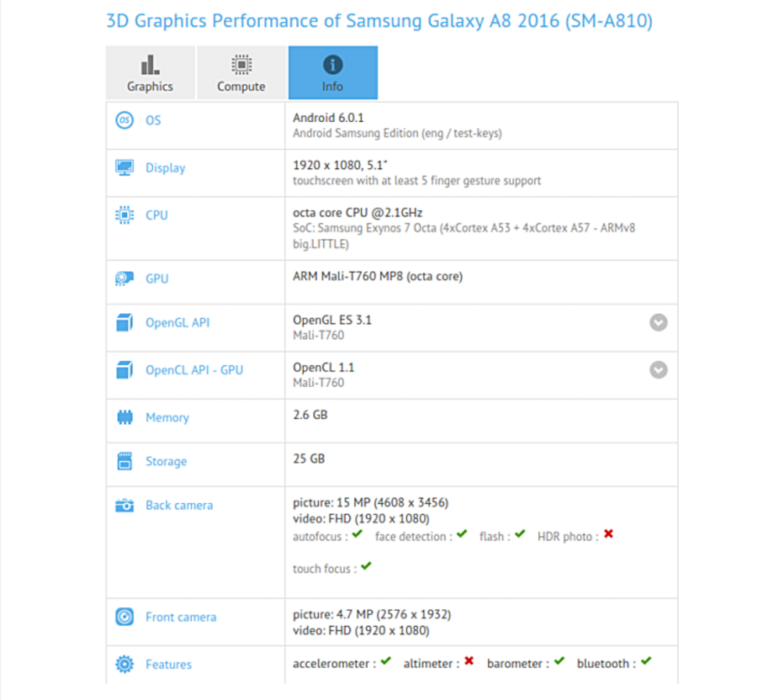
Task: Click the 2.6 GB memory value
Action: 310,415
